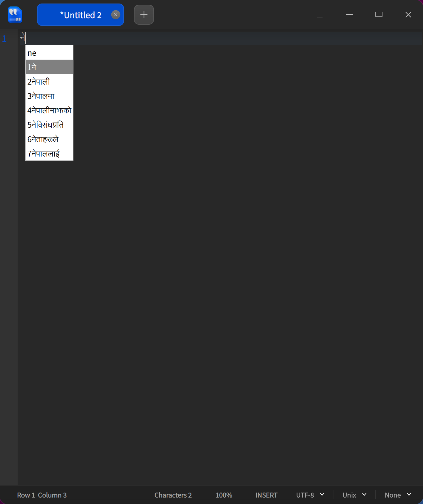This screenshot has height=504, width=423.
Task: Click the text editor app logo icon
Action: (15, 15)
